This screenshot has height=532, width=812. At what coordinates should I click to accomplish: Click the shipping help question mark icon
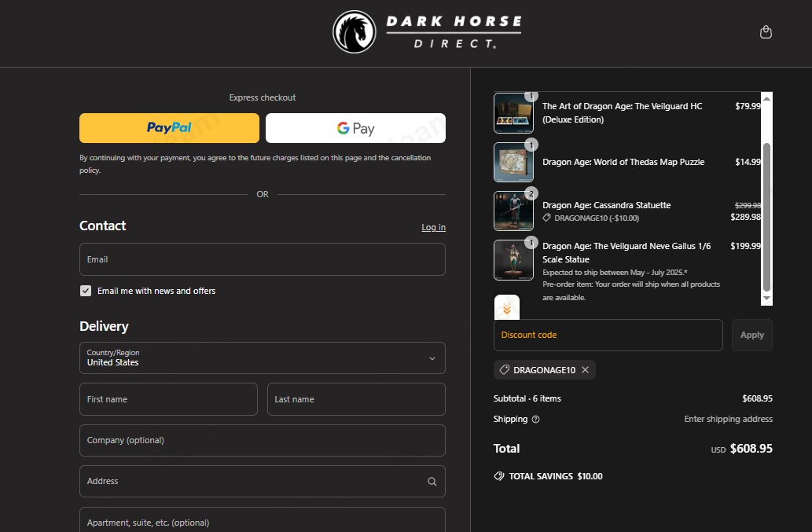tap(536, 419)
